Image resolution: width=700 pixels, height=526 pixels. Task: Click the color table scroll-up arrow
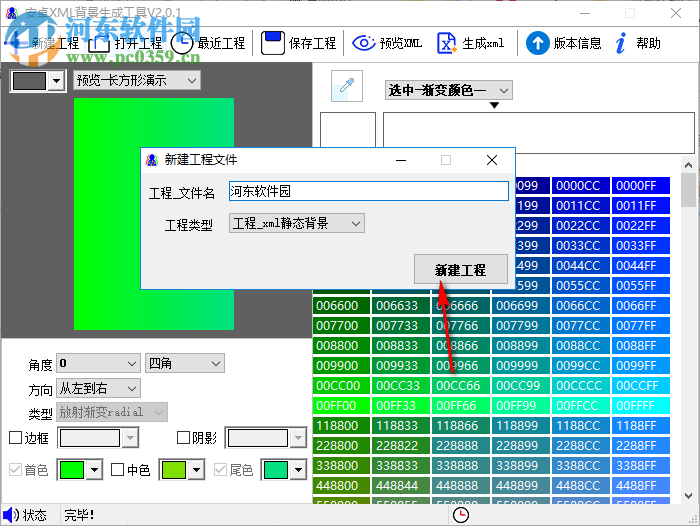(x=688, y=165)
